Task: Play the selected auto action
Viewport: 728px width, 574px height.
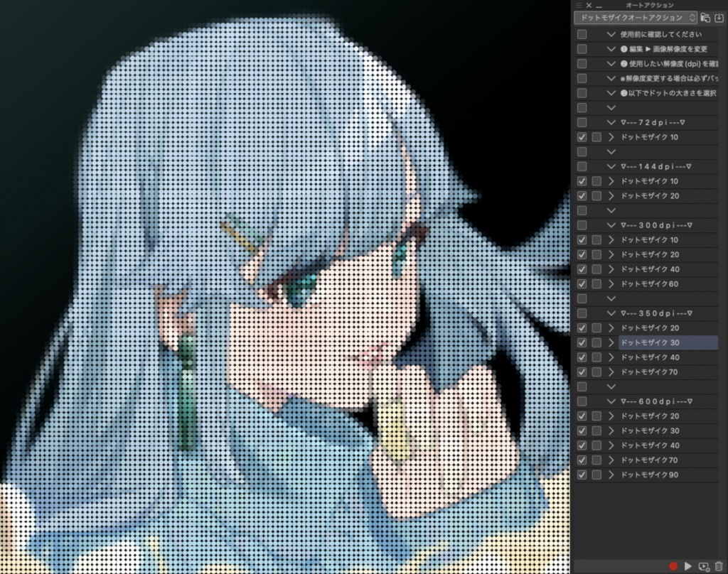Action: 688,566
